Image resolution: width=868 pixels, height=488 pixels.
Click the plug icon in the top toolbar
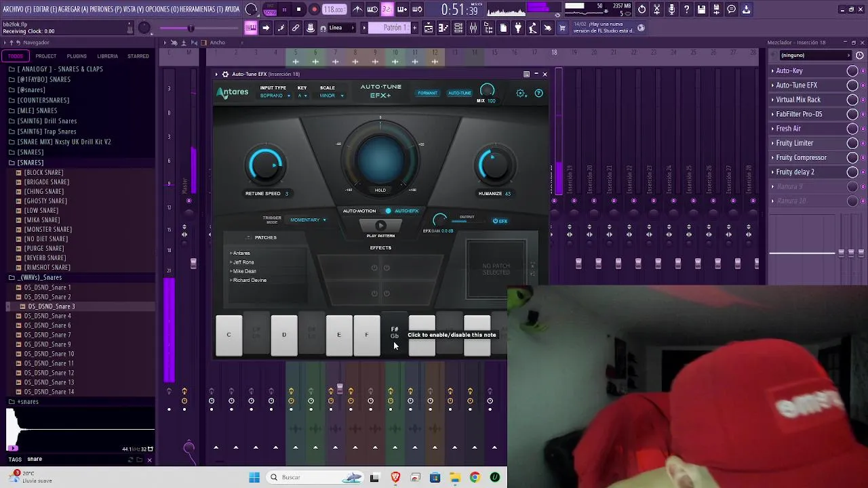tap(518, 28)
